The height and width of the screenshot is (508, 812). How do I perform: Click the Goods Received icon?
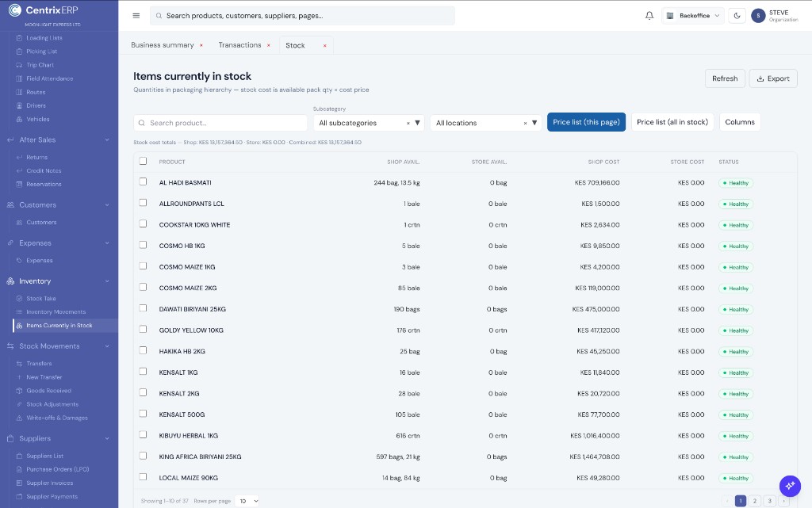coord(19,391)
